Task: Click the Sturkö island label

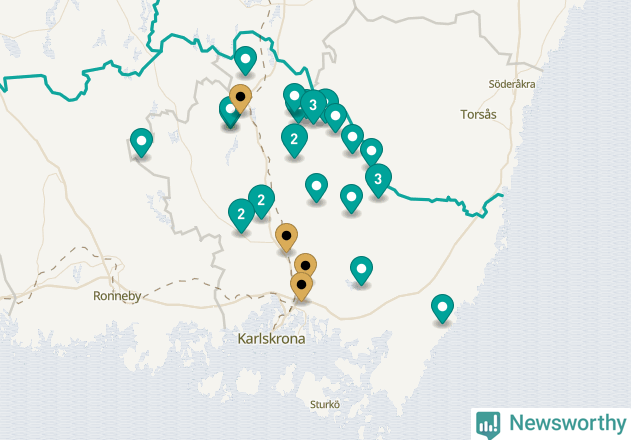Action: click(x=325, y=404)
